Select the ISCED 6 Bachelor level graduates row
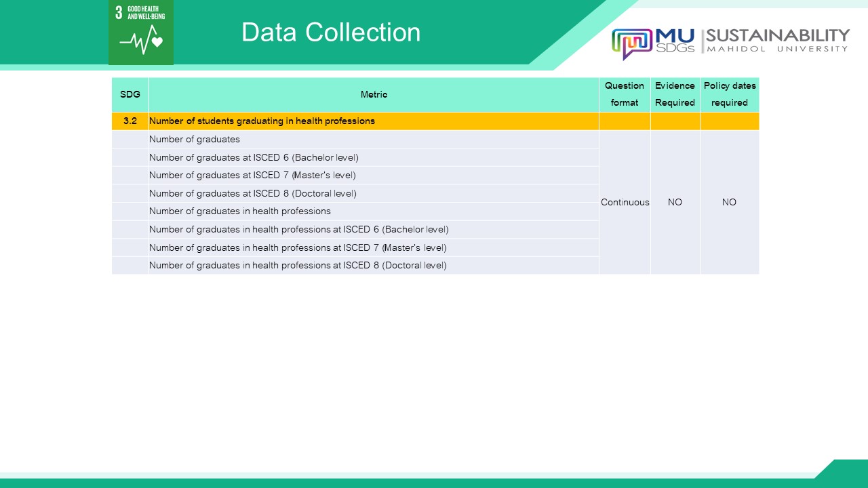Viewport: 868px width, 488px height. pyautogui.click(x=254, y=157)
